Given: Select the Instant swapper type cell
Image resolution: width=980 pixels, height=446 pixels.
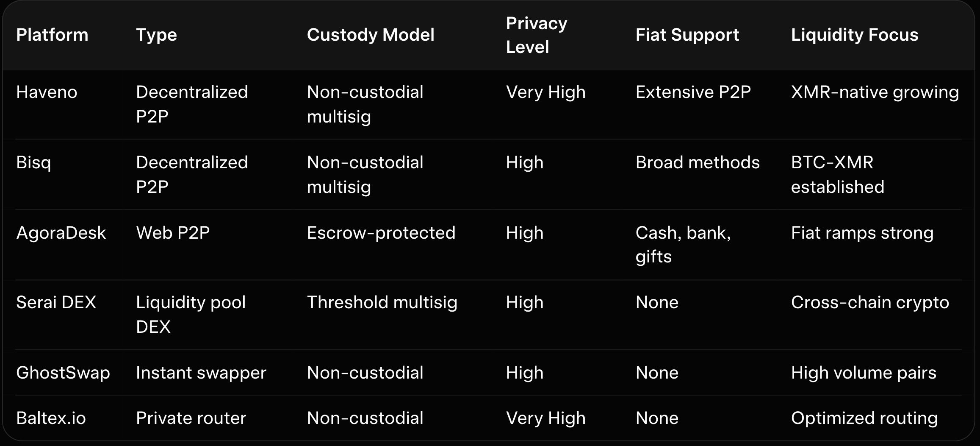Looking at the screenshot, I should [x=201, y=373].
